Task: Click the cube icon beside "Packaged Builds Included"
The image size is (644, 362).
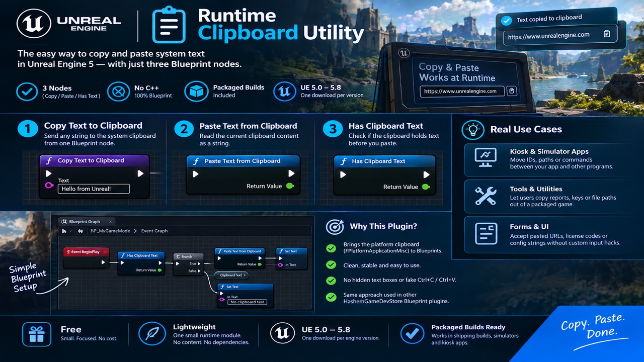Action: 196,92
